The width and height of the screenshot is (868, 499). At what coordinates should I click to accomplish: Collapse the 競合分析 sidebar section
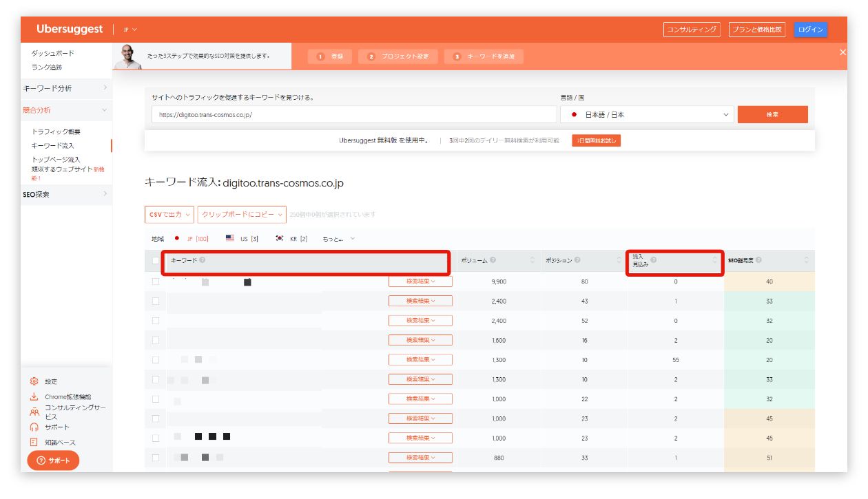pos(66,110)
